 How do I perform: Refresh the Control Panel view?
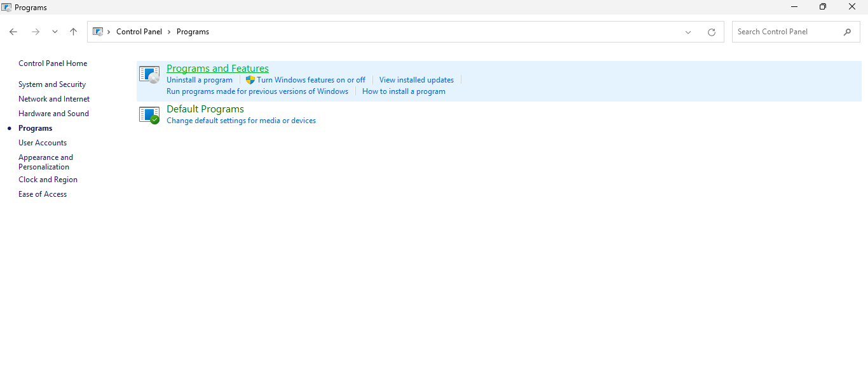[712, 32]
